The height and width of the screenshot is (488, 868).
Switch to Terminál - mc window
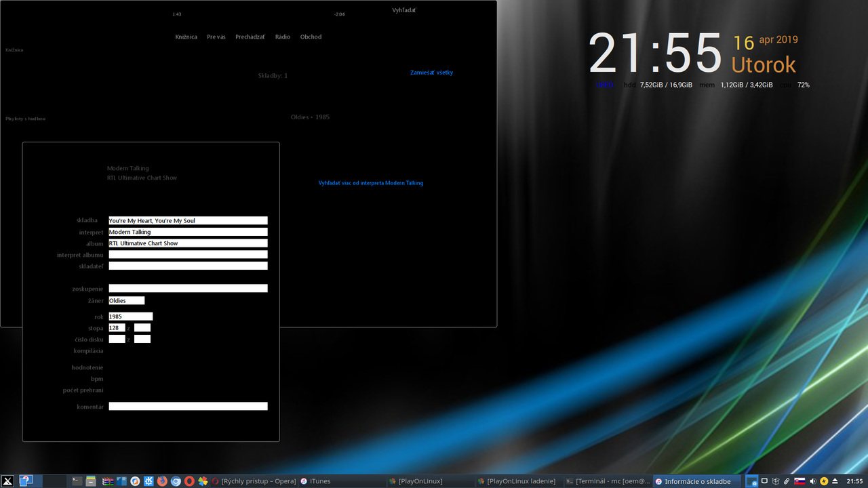[608, 481]
